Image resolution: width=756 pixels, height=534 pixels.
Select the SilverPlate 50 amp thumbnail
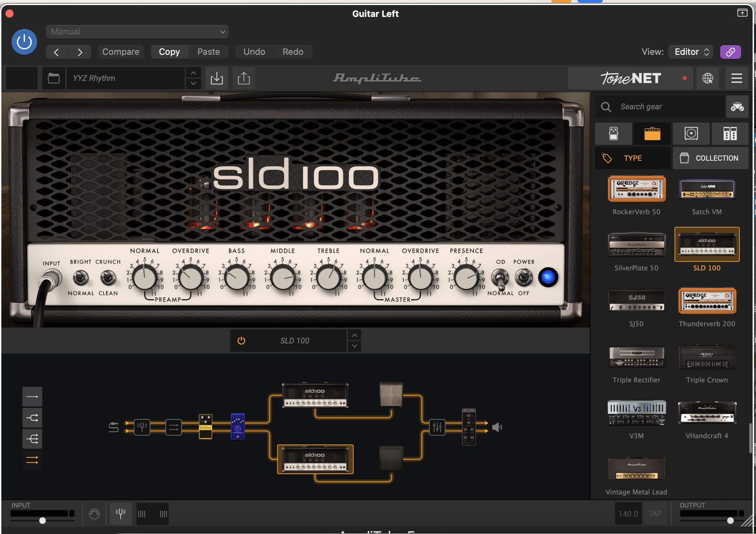click(x=637, y=245)
